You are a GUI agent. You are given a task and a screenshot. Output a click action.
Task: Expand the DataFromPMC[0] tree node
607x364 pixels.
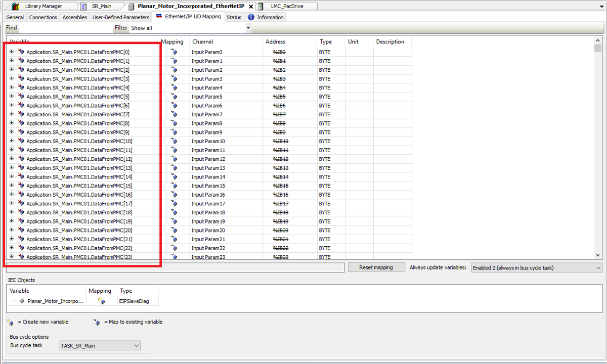tap(12, 52)
